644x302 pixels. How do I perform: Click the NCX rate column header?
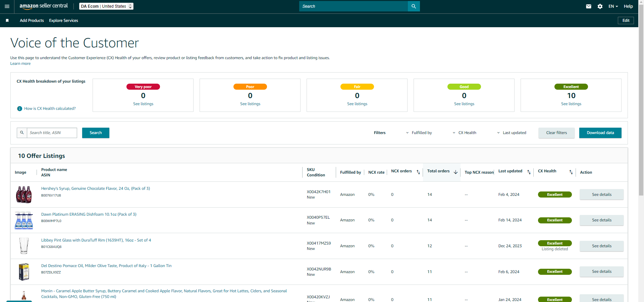[376, 172]
